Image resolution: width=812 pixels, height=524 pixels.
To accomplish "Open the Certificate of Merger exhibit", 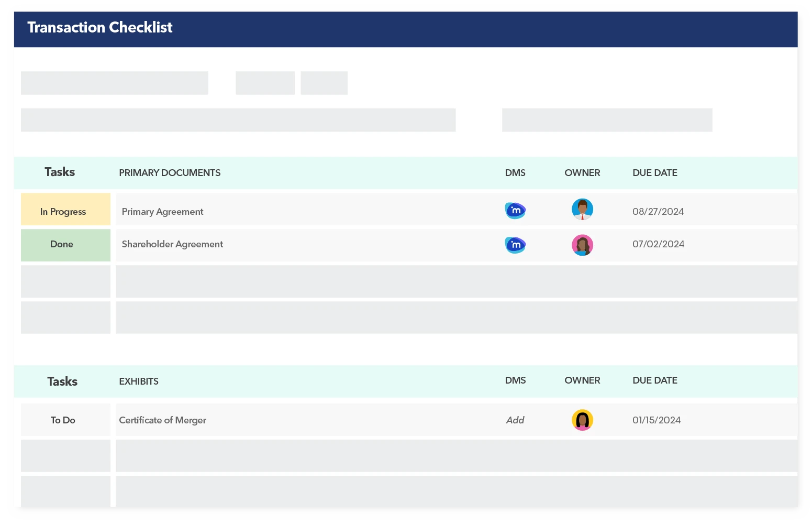I will click(x=162, y=420).
